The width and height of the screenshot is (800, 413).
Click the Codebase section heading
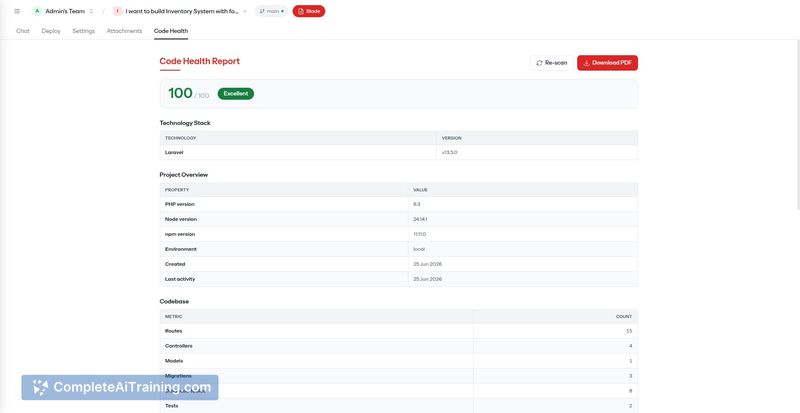pos(174,302)
